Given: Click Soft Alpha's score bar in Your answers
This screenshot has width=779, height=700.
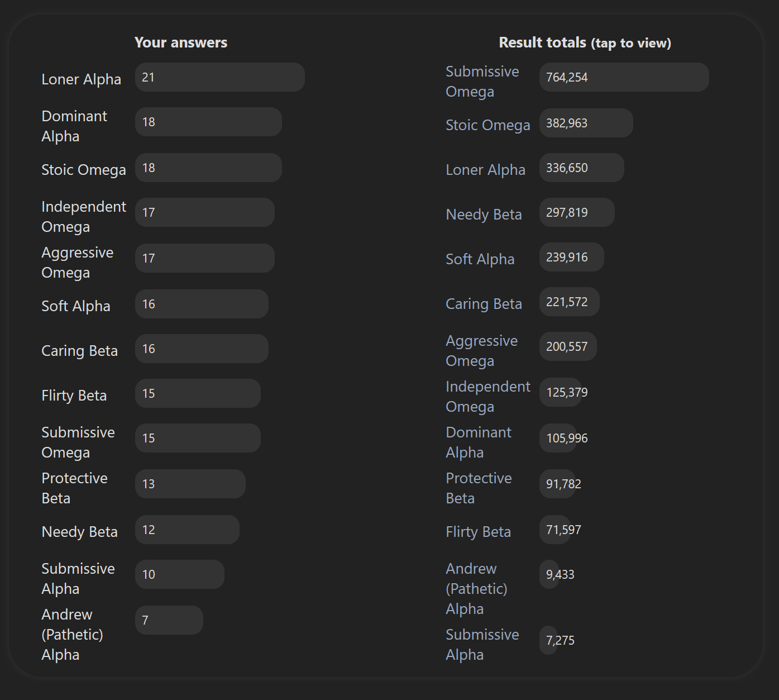Looking at the screenshot, I should coord(202,304).
